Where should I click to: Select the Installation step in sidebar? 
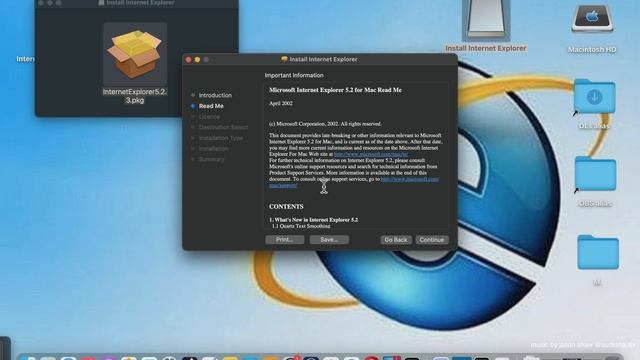pyautogui.click(x=213, y=149)
